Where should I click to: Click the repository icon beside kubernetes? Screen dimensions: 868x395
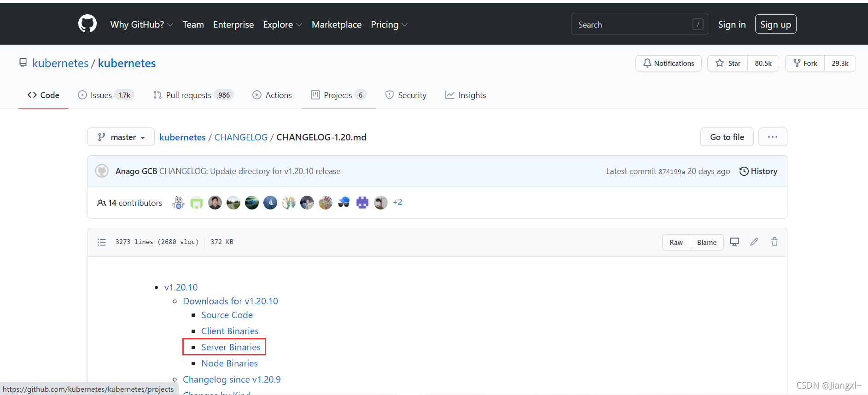(23, 63)
